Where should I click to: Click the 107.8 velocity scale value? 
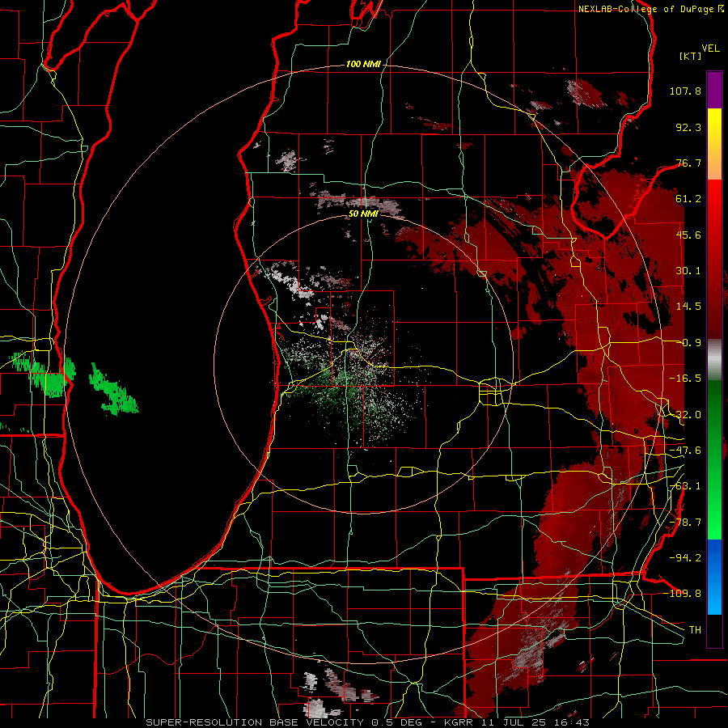point(685,91)
